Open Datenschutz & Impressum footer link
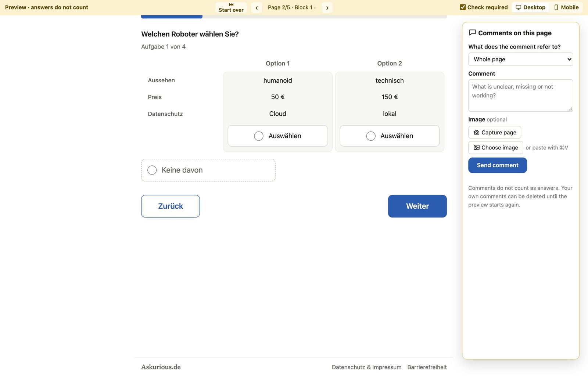The image size is (588, 378). click(x=366, y=367)
